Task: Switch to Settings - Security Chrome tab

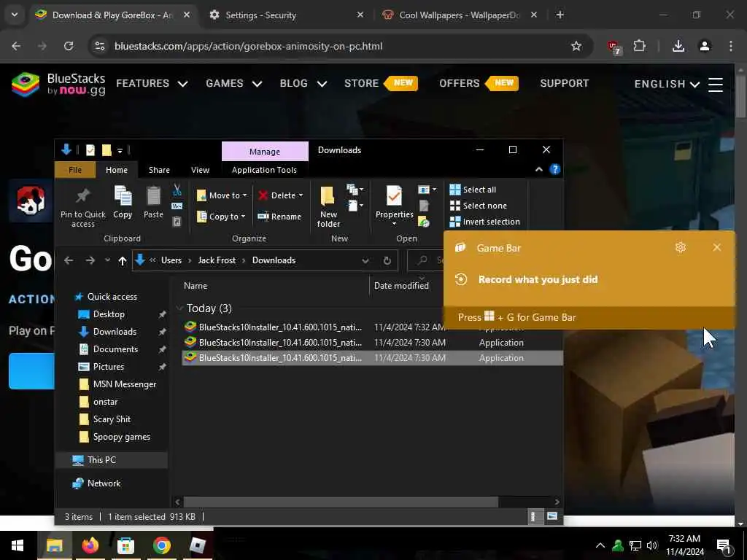Action: click(x=260, y=15)
